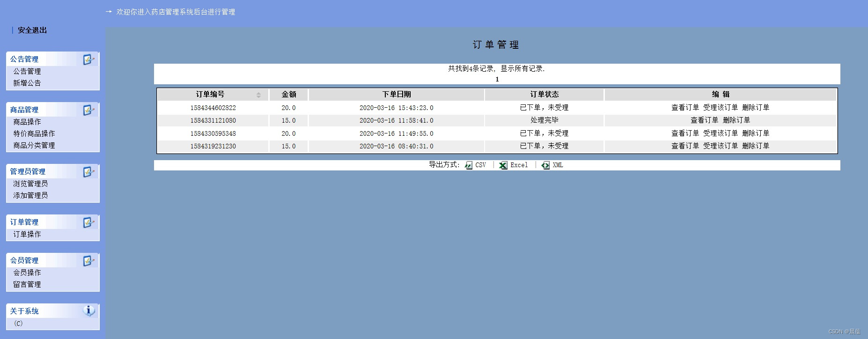The width and height of the screenshot is (868, 339).
Task: Click the date 2020-03-16 08:40:31.0
Action: [x=397, y=146]
